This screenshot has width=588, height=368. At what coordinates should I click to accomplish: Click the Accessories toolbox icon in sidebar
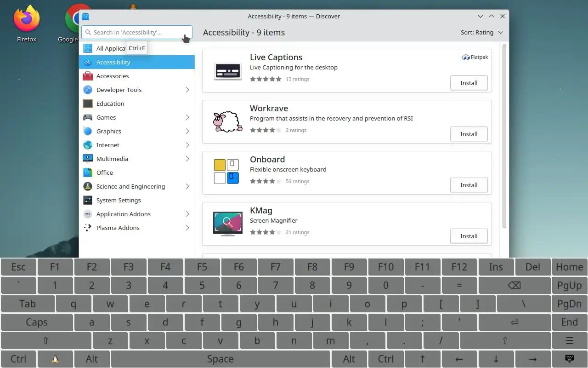point(88,76)
